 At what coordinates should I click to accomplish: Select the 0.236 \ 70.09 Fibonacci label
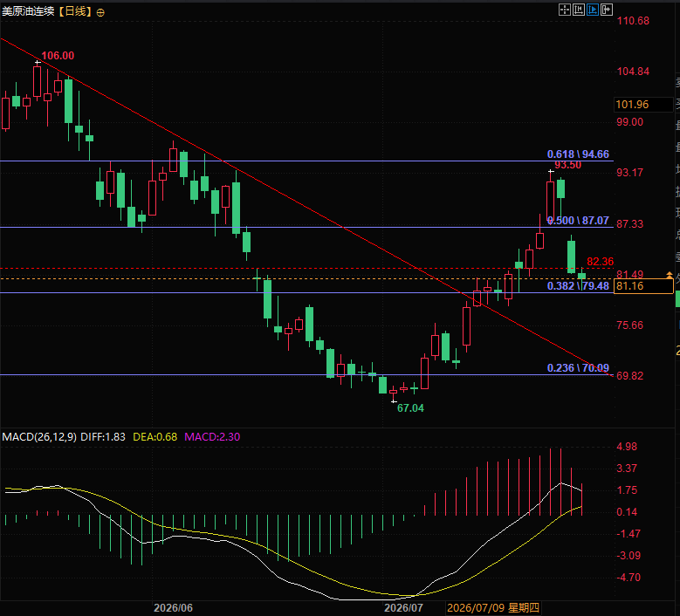click(578, 367)
